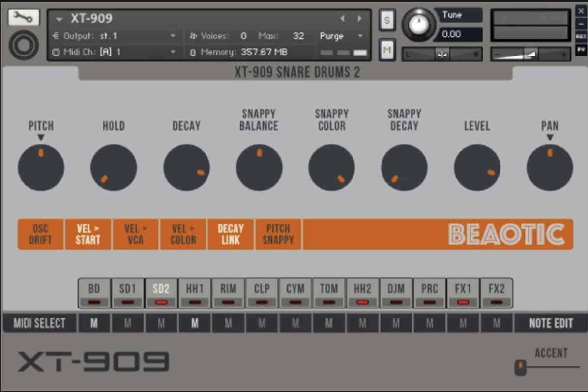Screen dimensions: 588x392
Task: Click the Tune value 0.00 field
Action: coord(459,34)
